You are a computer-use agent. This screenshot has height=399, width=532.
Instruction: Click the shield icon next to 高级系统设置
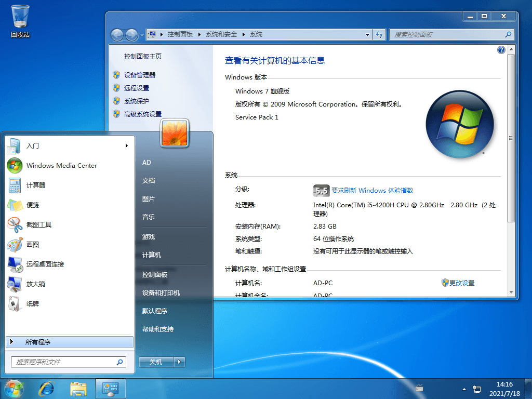click(116, 114)
